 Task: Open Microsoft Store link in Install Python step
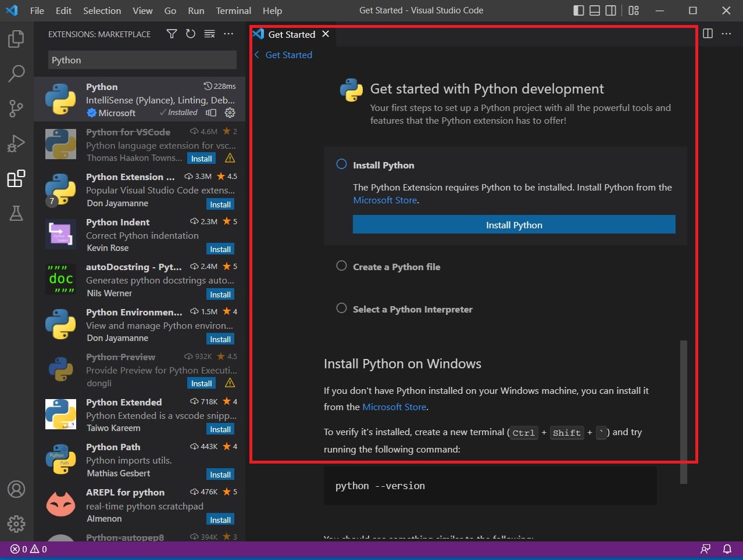(385, 200)
